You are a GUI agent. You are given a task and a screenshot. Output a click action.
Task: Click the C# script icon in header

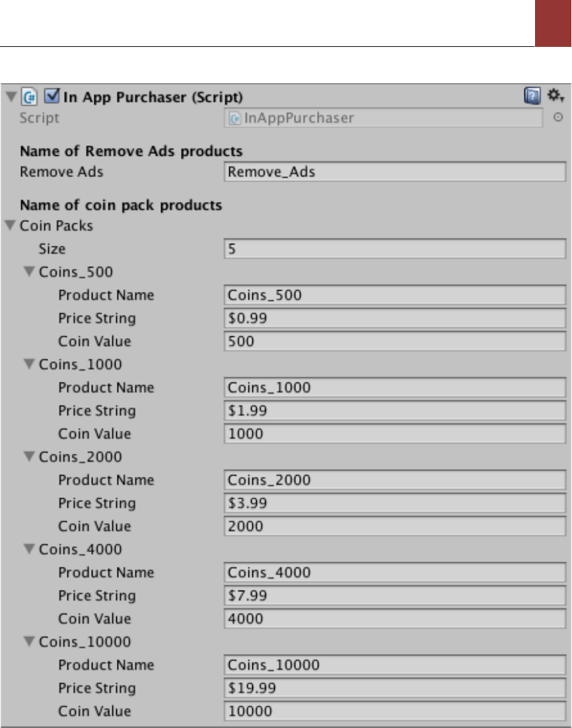pyautogui.click(x=30, y=97)
